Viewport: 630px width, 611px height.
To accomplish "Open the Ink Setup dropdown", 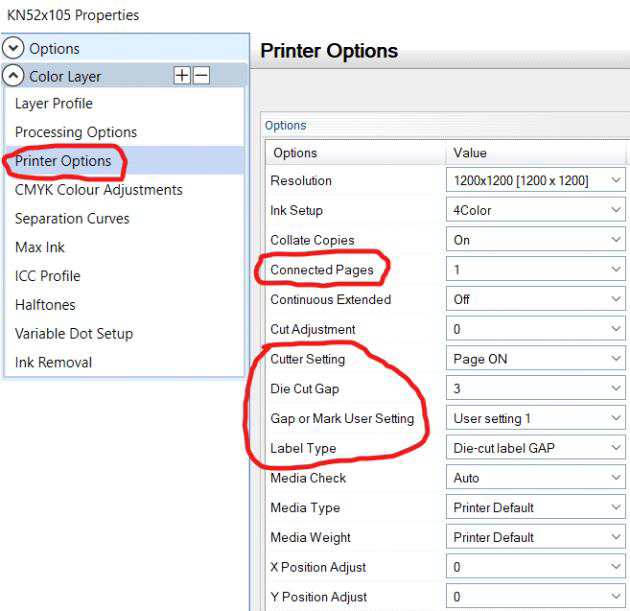I will (536, 210).
